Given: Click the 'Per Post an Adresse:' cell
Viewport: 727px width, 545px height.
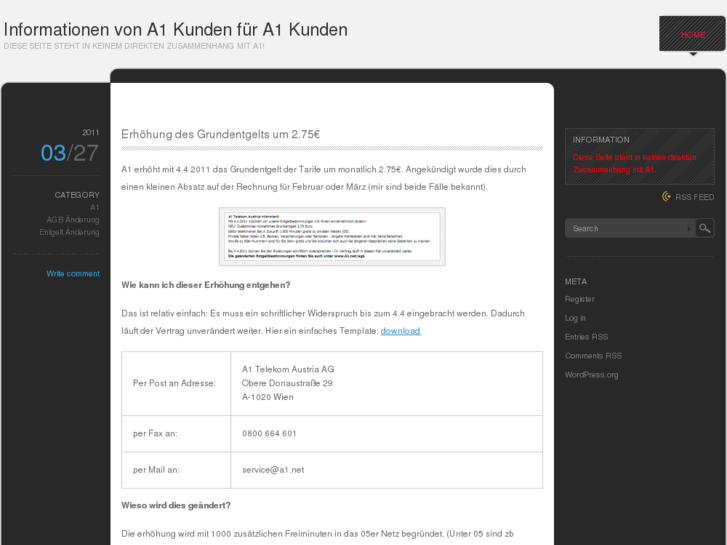Looking at the screenshot, I should tap(176, 383).
